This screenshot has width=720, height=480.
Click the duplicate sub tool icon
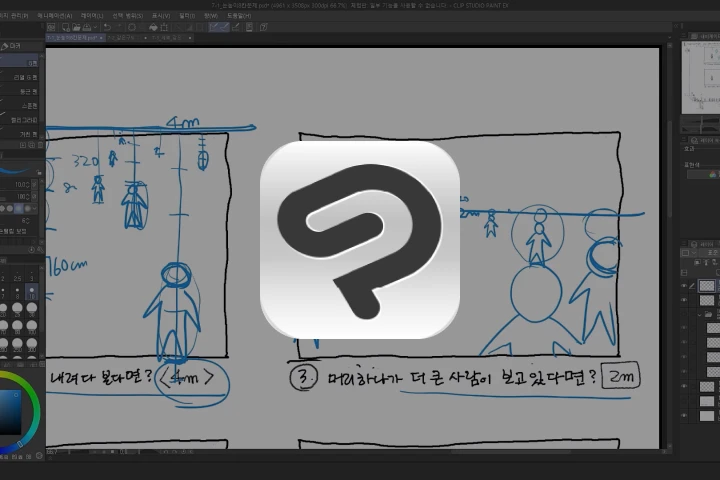pyautogui.click(x=31, y=145)
